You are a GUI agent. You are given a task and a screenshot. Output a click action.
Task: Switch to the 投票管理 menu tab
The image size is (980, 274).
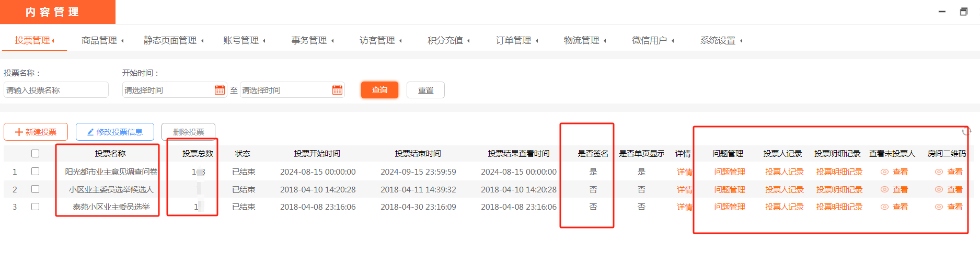34,40
